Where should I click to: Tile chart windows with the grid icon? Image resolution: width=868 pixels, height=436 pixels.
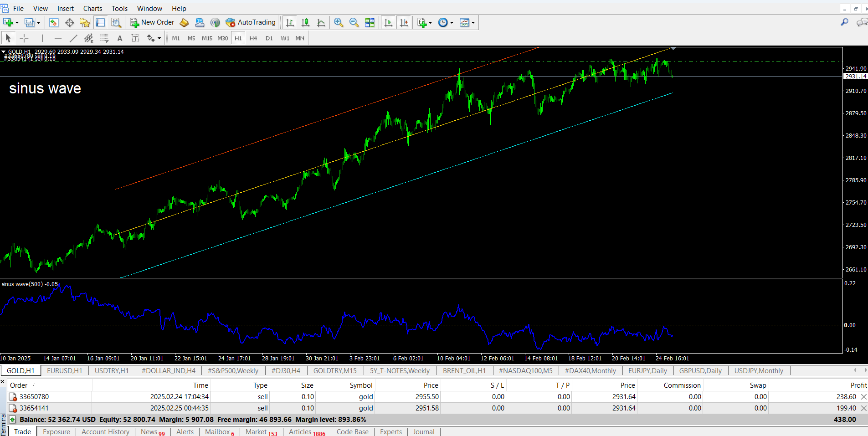370,22
